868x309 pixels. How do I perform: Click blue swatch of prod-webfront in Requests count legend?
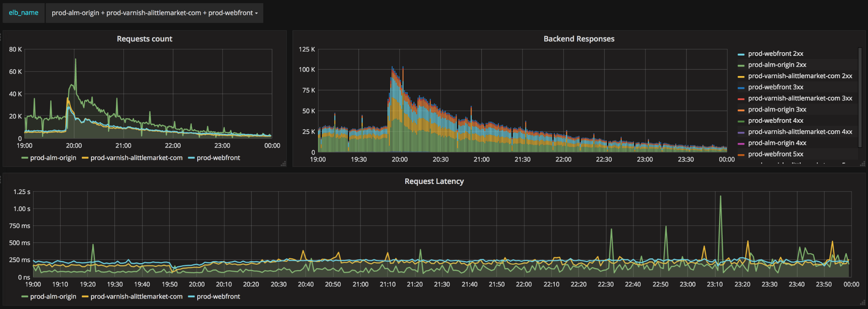pos(191,158)
